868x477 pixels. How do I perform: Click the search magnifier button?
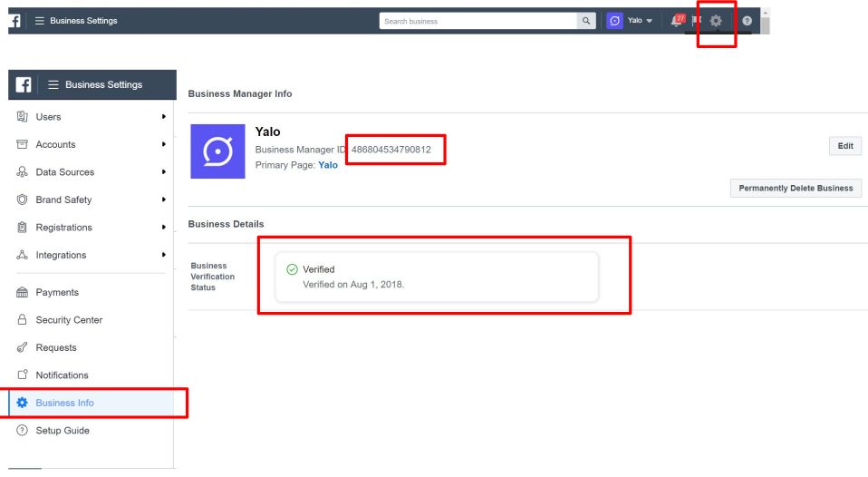(585, 21)
